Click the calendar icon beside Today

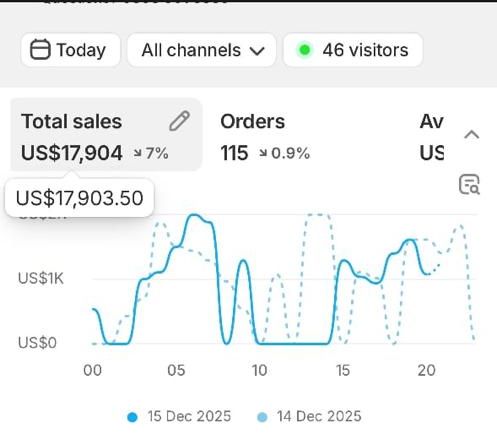(x=40, y=49)
